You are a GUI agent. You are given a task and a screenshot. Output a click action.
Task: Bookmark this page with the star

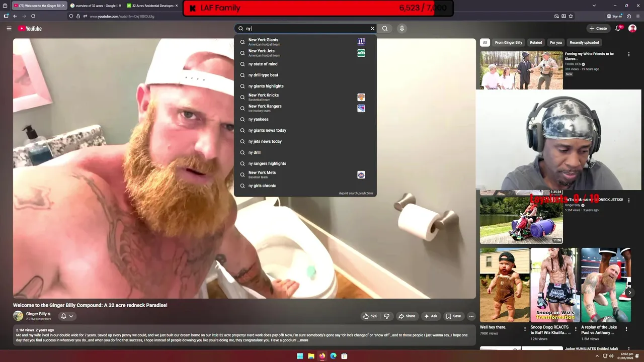pos(571,16)
